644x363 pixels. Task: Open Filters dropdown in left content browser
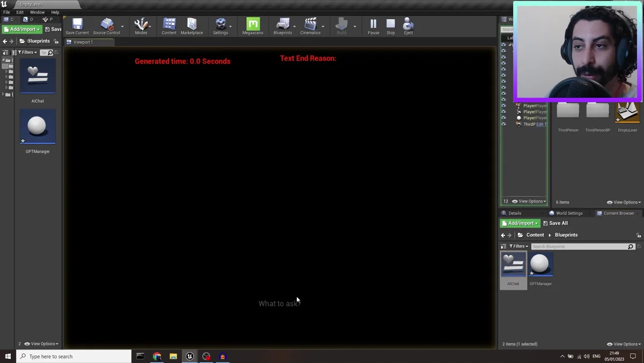coord(27,52)
